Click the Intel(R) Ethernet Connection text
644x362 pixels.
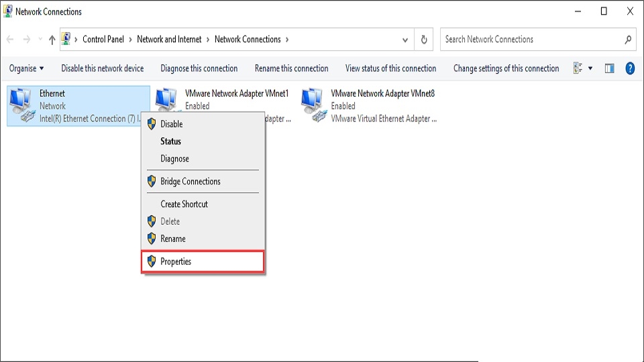point(90,119)
